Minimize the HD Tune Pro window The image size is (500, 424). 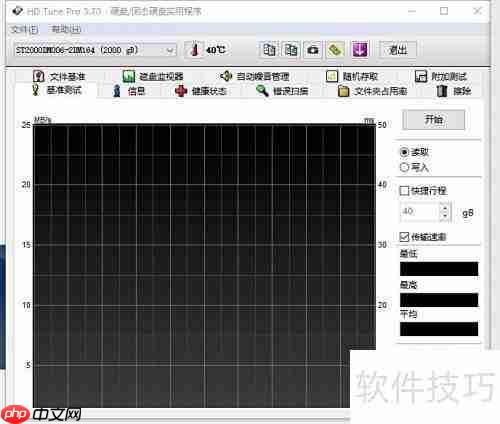[412, 11]
